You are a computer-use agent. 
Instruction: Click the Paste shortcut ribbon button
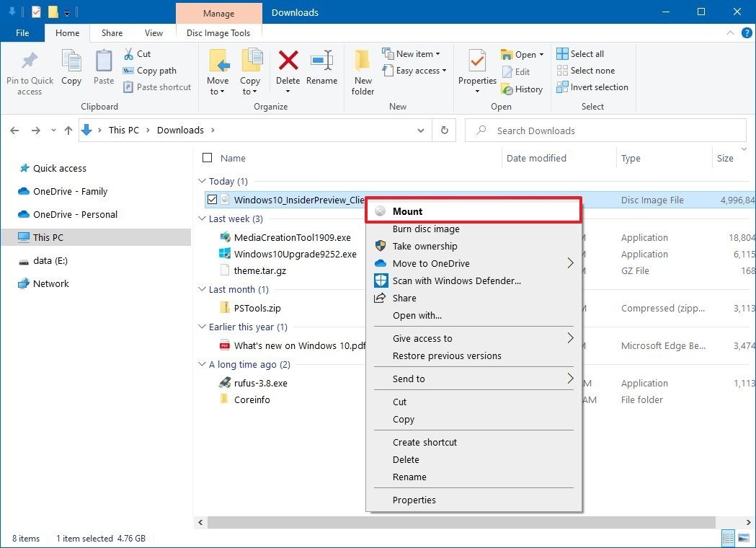(157, 87)
